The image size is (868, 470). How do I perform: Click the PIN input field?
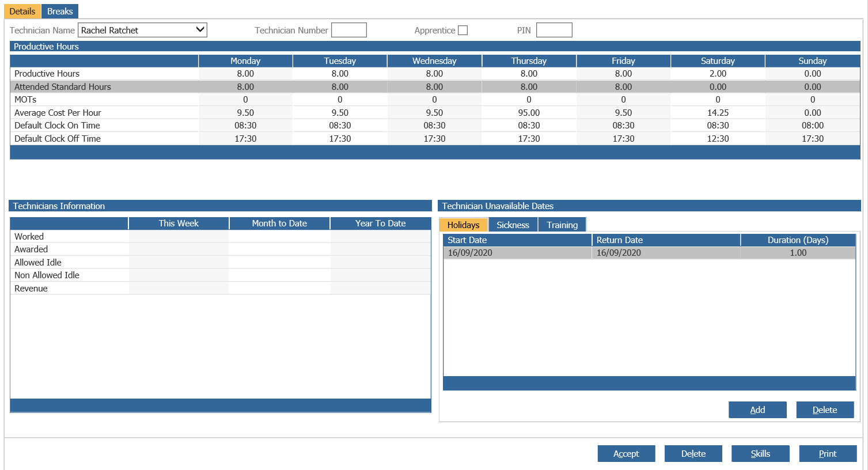[554, 31]
